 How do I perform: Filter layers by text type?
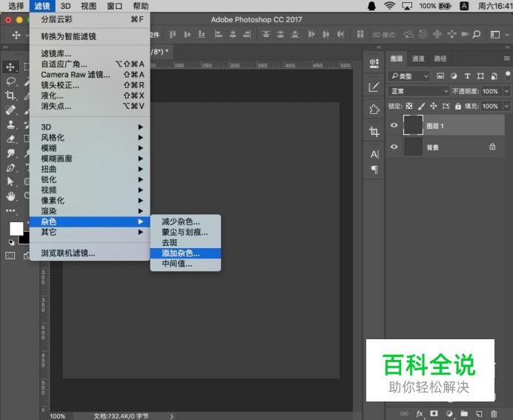[x=467, y=76]
